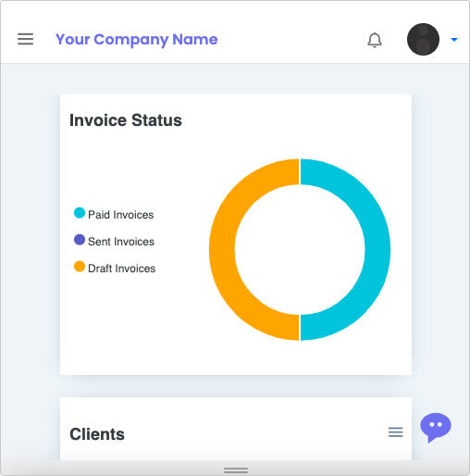
Task: Expand the account dropdown arrow
Action: [454, 40]
